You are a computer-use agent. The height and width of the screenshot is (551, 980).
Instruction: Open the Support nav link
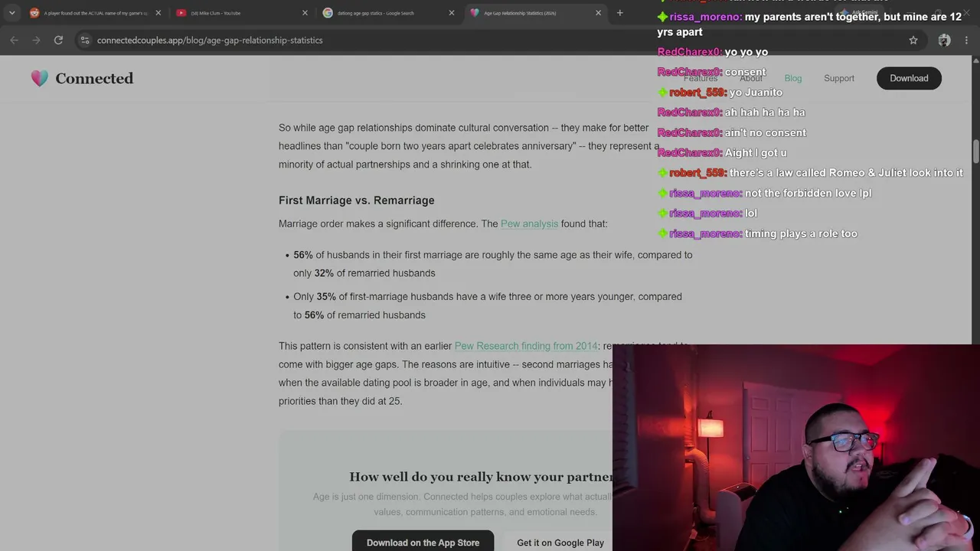[839, 78]
